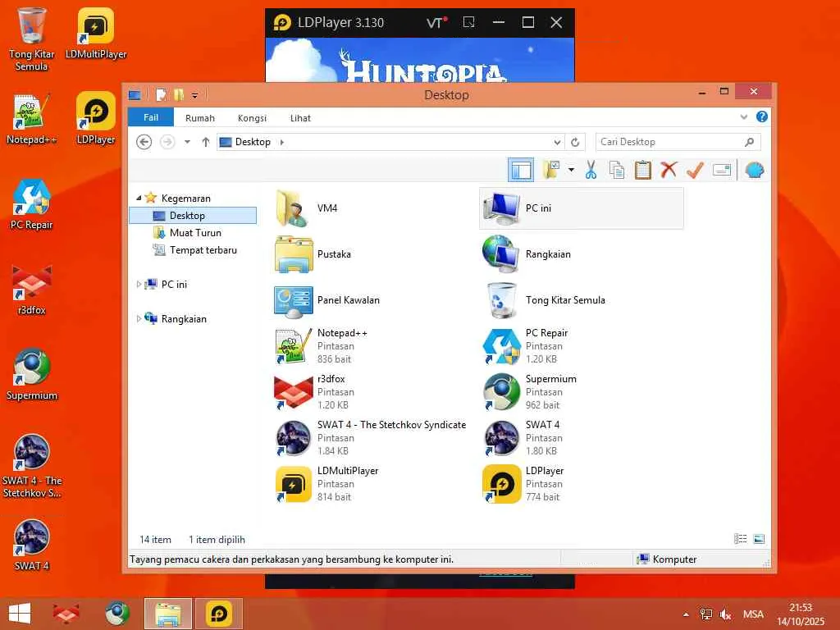The width and height of the screenshot is (840, 630).
Task: Open Explorer help question mark
Action: 762,116
